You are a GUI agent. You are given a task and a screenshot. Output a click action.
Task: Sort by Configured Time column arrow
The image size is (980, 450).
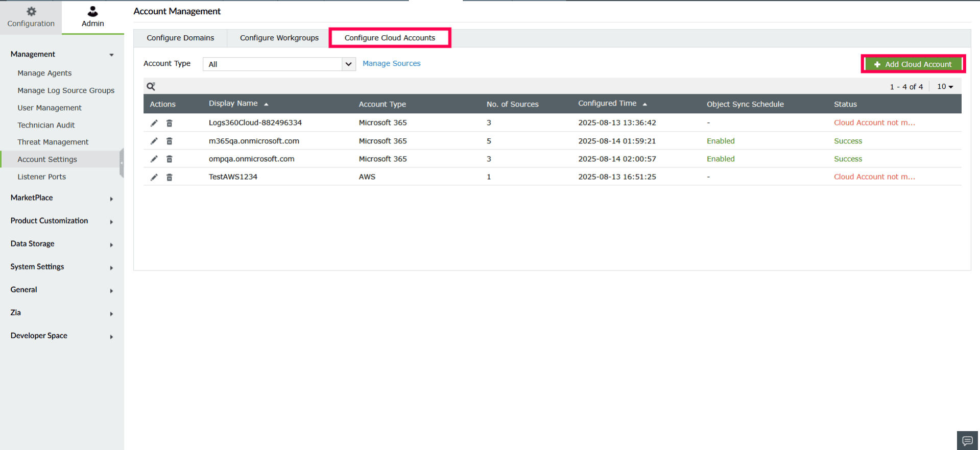(x=645, y=104)
